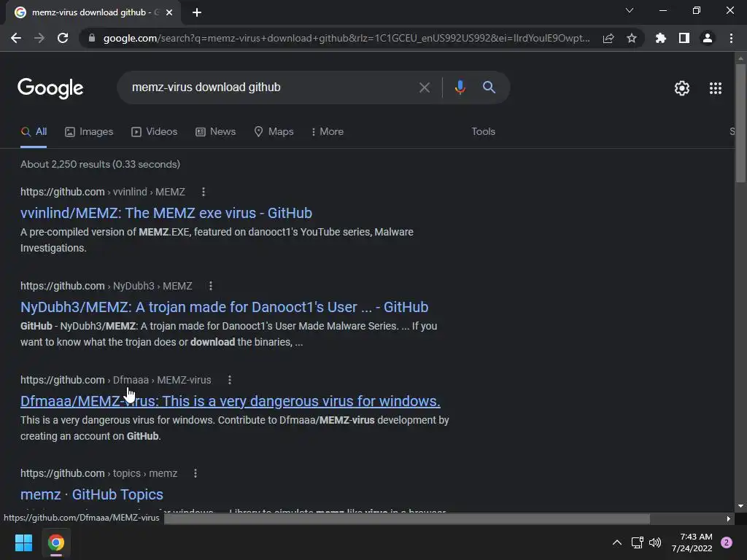Switch to the News tab

(x=215, y=131)
